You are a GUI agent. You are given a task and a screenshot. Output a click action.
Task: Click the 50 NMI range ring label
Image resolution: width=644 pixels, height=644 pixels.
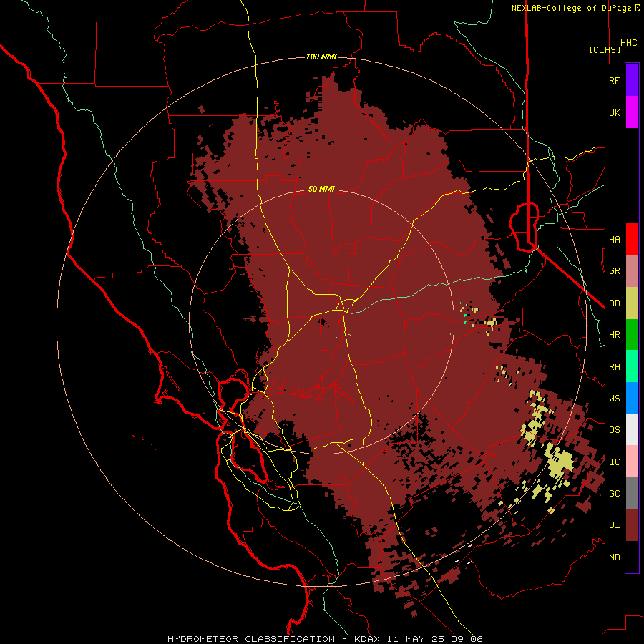pyautogui.click(x=321, y=189)
